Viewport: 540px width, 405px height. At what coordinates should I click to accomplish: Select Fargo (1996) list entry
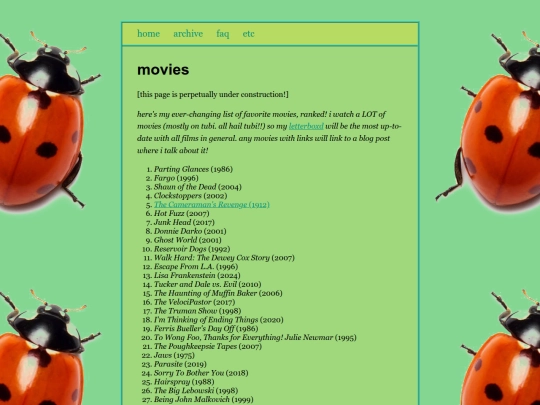click(x=176, y=178)
